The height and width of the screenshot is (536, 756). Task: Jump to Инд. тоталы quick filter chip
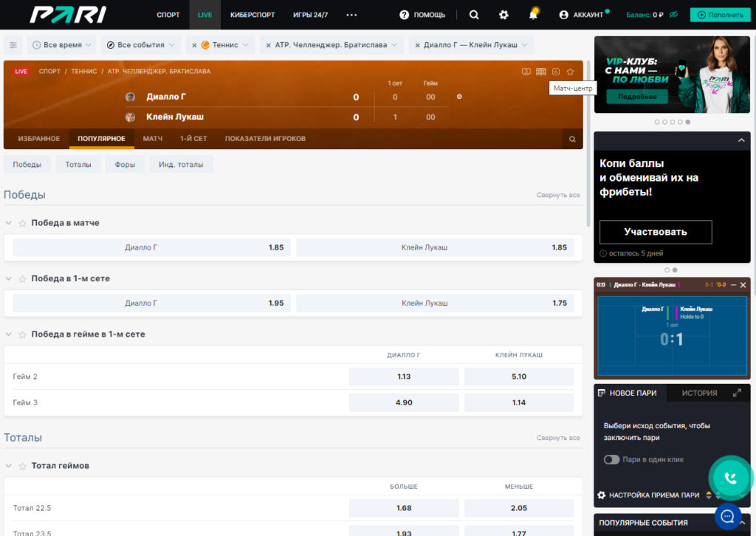pos(181,165)
